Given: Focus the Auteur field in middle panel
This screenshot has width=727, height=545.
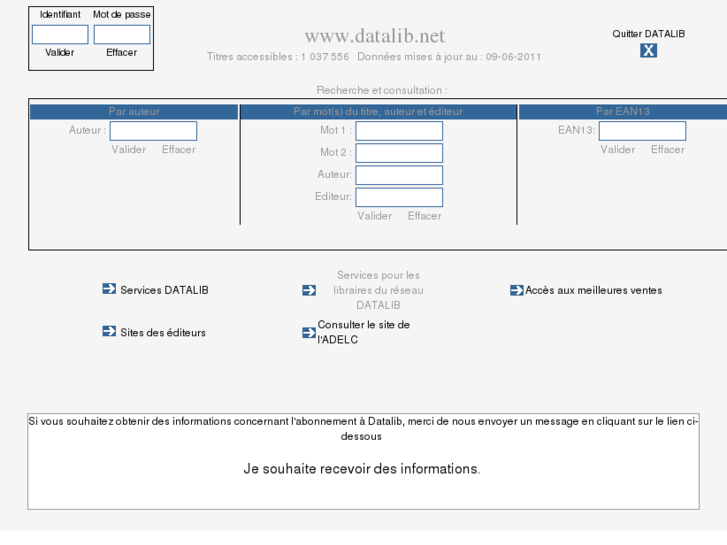Looking at the screenshot, I should pyautogui.click(x=399, y=175).
